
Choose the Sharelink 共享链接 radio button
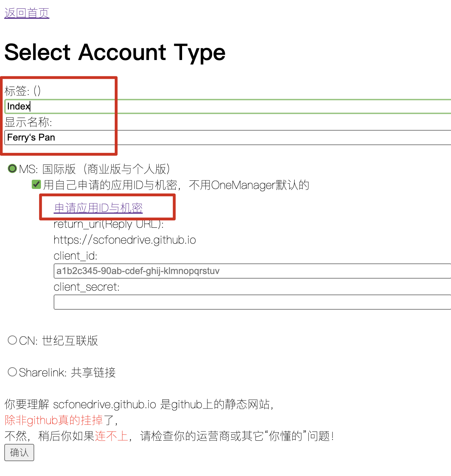tap(12, 372)
